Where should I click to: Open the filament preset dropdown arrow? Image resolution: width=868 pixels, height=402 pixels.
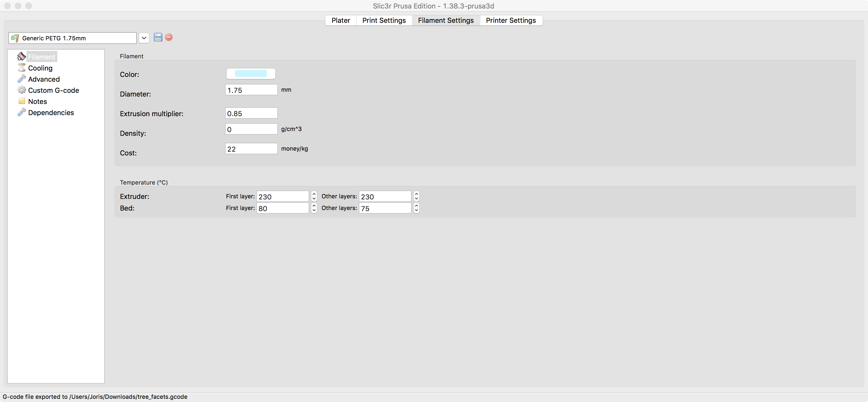144,38
